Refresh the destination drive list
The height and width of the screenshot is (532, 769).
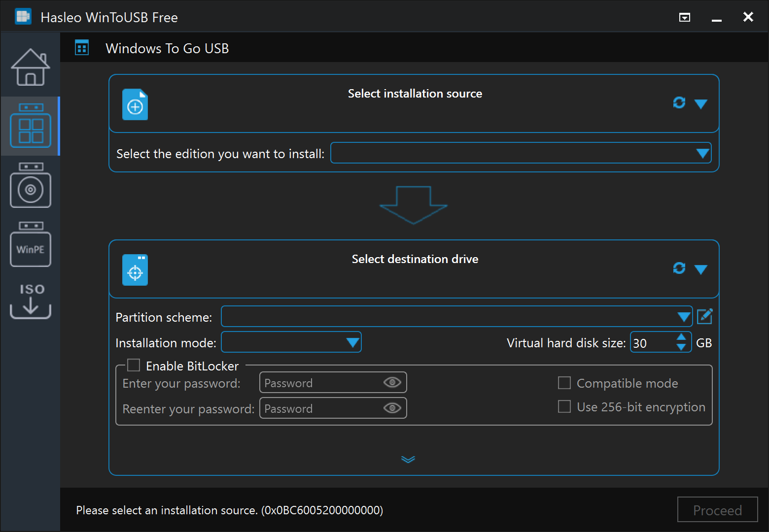(679, 268)
